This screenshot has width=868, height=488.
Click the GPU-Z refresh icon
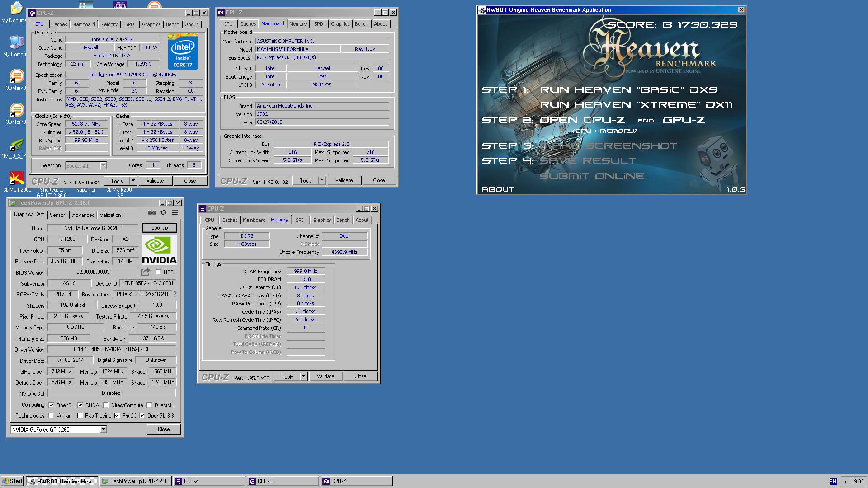point(164,213)
